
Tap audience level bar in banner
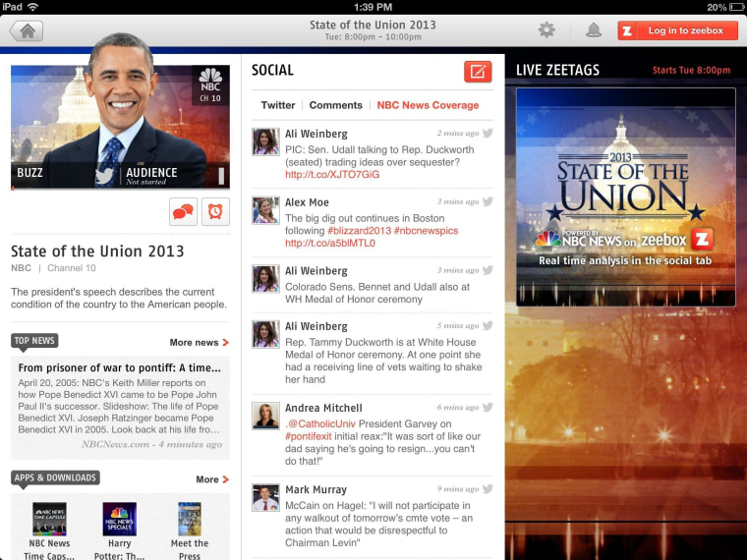[x=221, y=176]
